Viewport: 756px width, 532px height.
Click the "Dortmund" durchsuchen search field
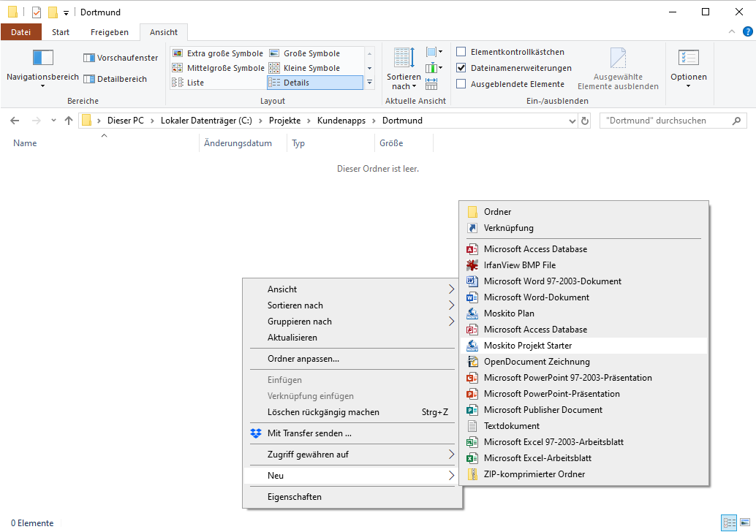coord(665,121)
